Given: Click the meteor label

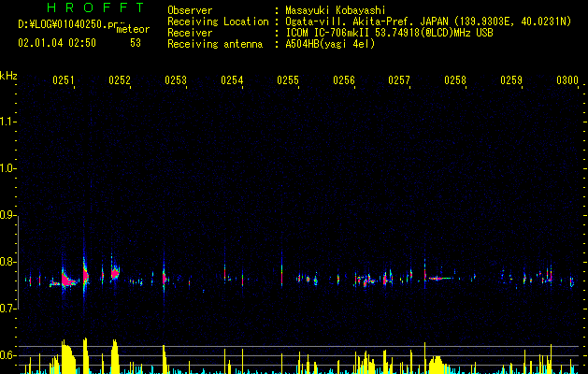Looking at the screenshot, I should point(133,29).
